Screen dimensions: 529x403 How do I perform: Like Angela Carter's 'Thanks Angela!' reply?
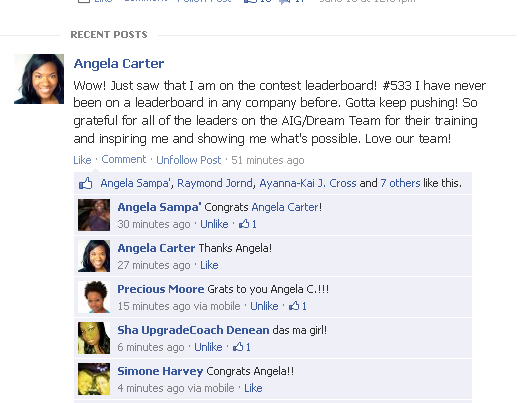click(x=209, y=265)
